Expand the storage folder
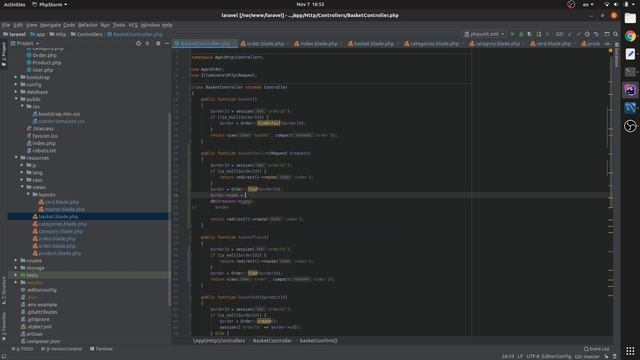The width and height of the screenshot is (640, 360). point(16,268)
